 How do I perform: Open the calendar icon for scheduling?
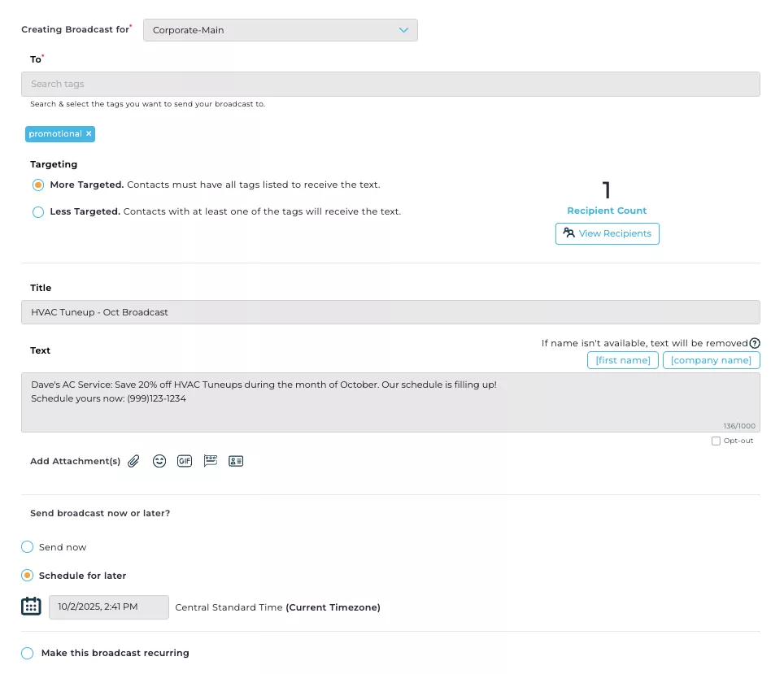pos(31,607)
